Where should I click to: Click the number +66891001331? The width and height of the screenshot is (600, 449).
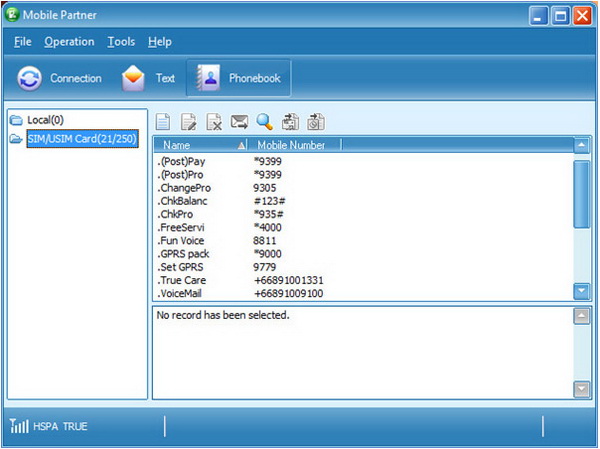289,281
